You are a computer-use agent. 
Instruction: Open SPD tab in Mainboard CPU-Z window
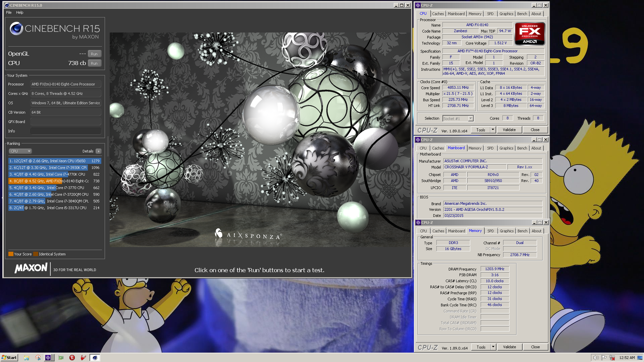tap(490, 148)
